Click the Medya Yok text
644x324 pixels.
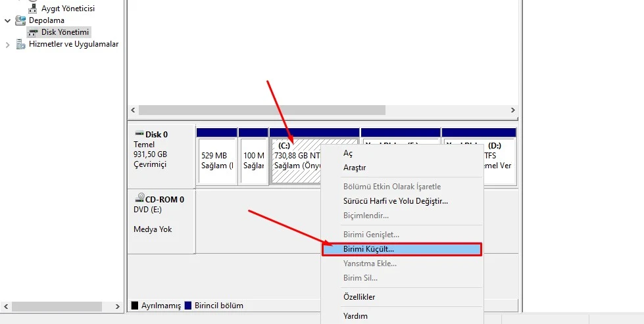pyautogui.click(x=153, y=229)
